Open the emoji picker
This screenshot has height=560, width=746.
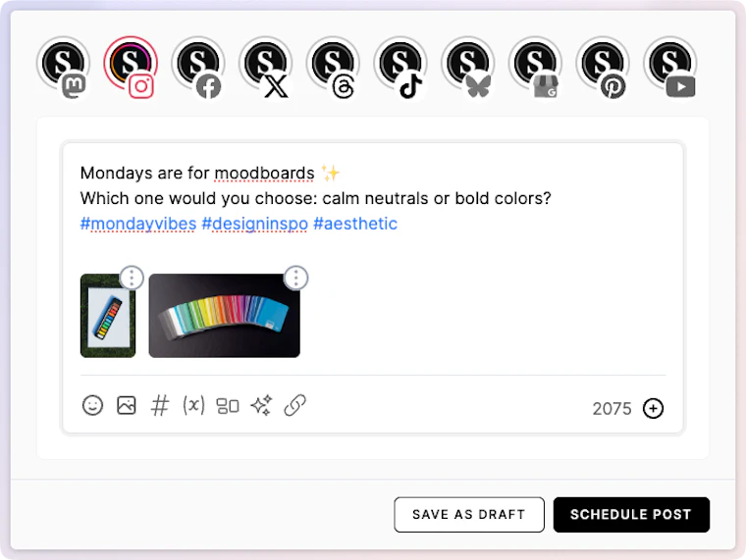(92, 406)
